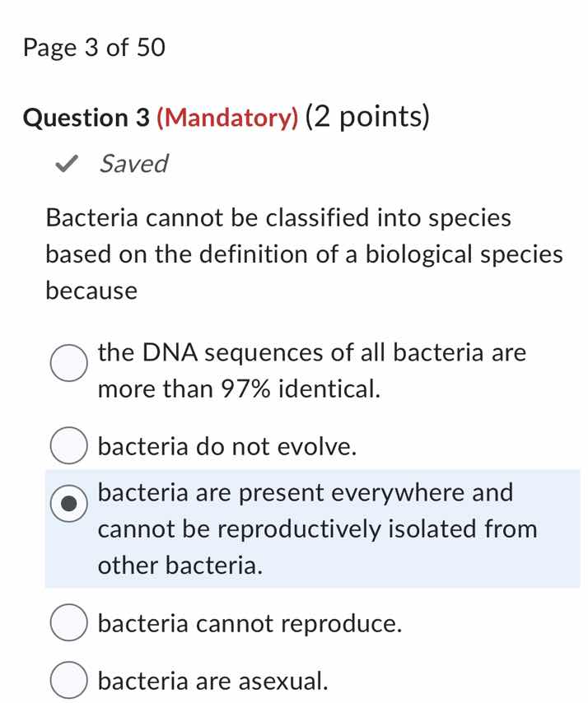Click the 'Saved' status label

[133, 164]
